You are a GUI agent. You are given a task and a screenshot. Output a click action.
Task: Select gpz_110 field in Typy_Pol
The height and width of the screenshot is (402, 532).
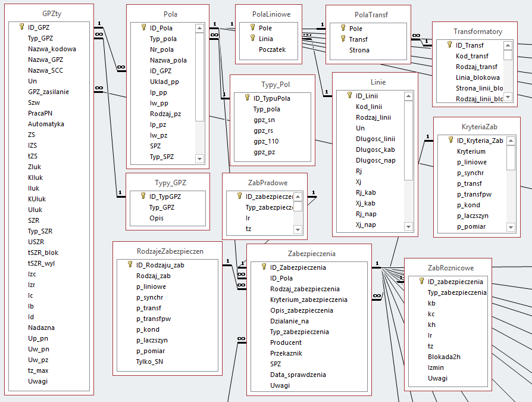[266, 142]
